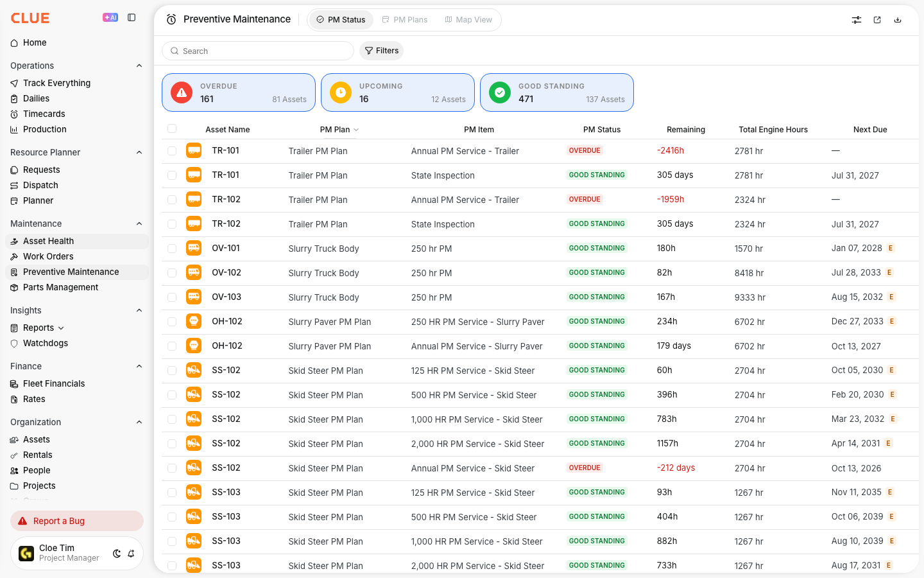Viewport: 924px width, 578px height.
Task: Click the yellow Upcoming clock icon
Action: pos(341,92)
